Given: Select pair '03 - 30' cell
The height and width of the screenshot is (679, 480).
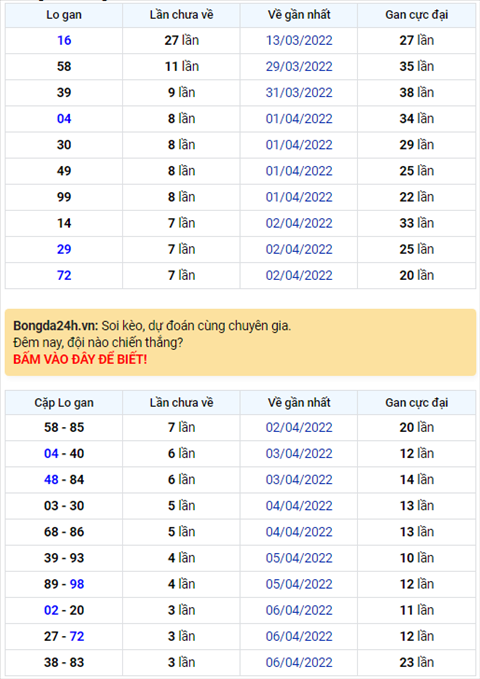Looking at the screenshot, I should pyautogui.click(x=64, y=506).
